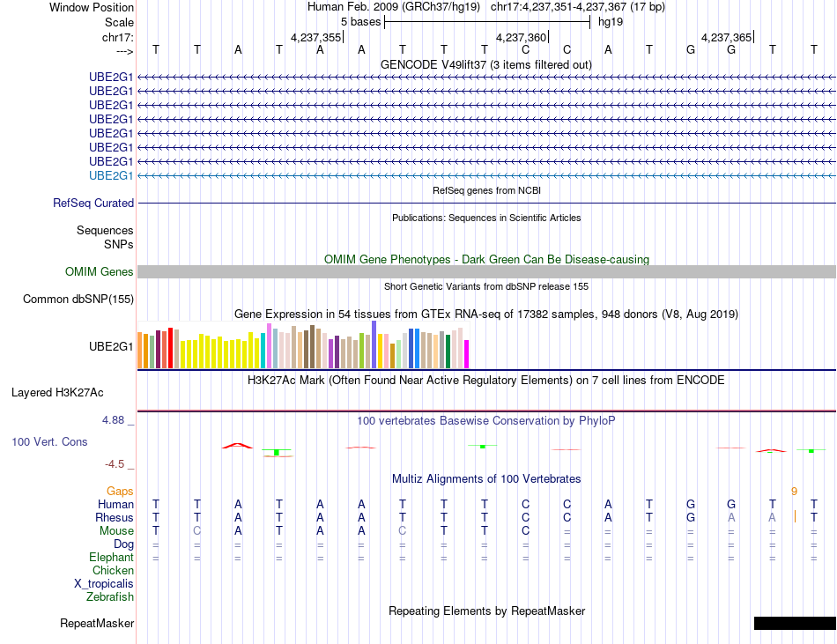Click the -4.5 PhyloP lower scale value
Screen dimensions: 837x644
click(x=115, y=464)
